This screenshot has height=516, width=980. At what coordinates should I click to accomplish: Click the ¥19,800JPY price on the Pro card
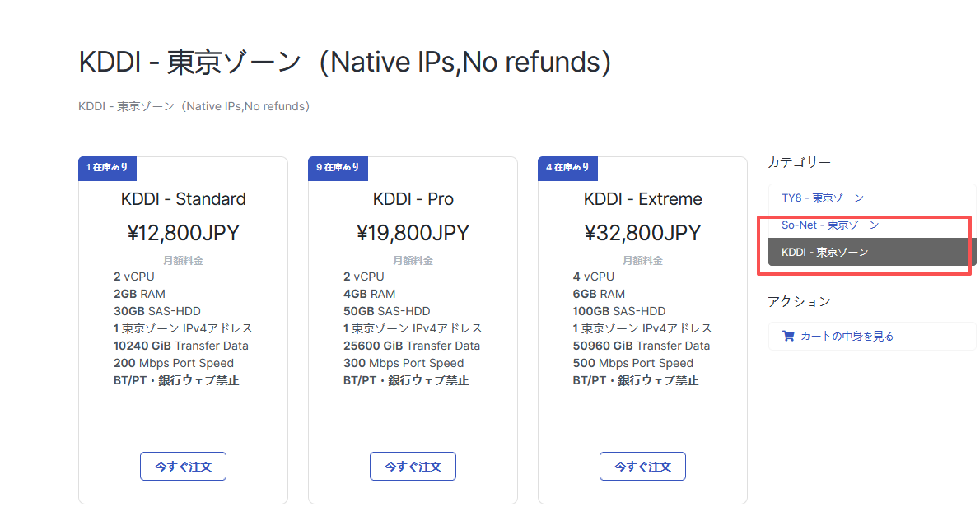[413, 232]
